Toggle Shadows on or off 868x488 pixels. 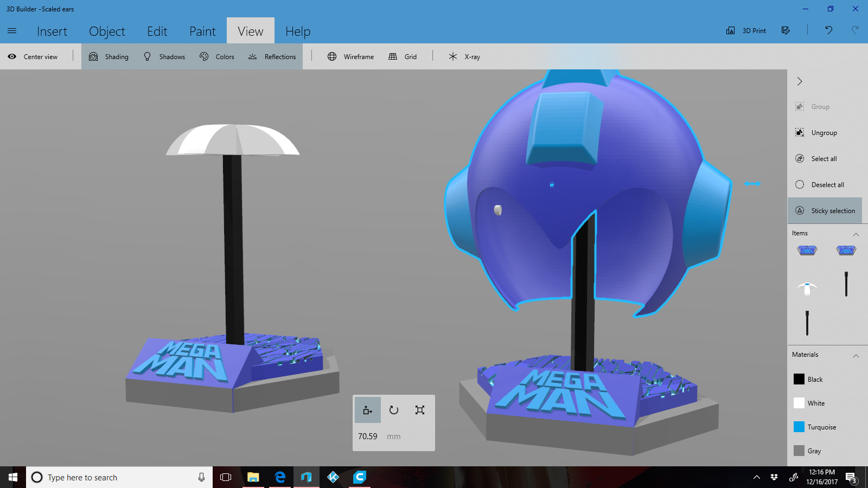click(x=164, y=56)
